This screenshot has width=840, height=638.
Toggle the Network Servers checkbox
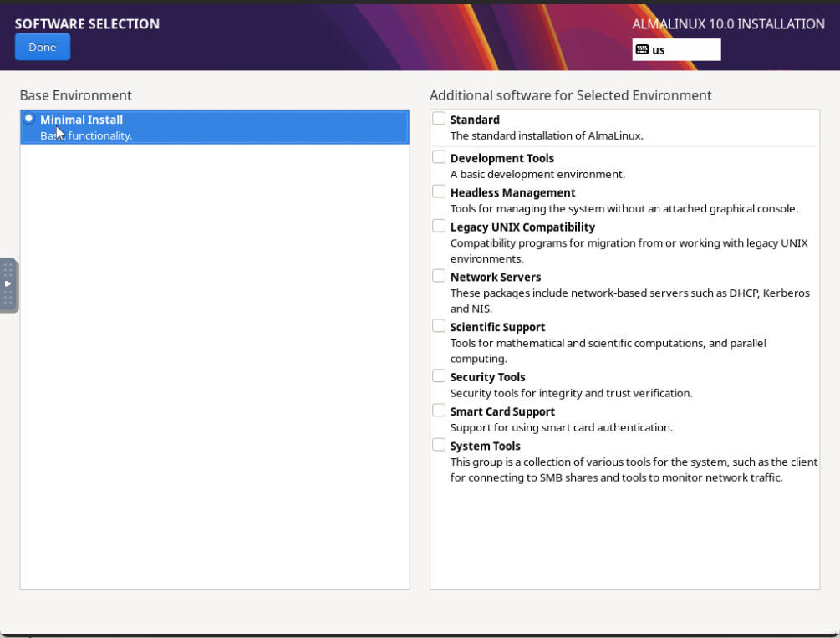(x=439, y=276)
